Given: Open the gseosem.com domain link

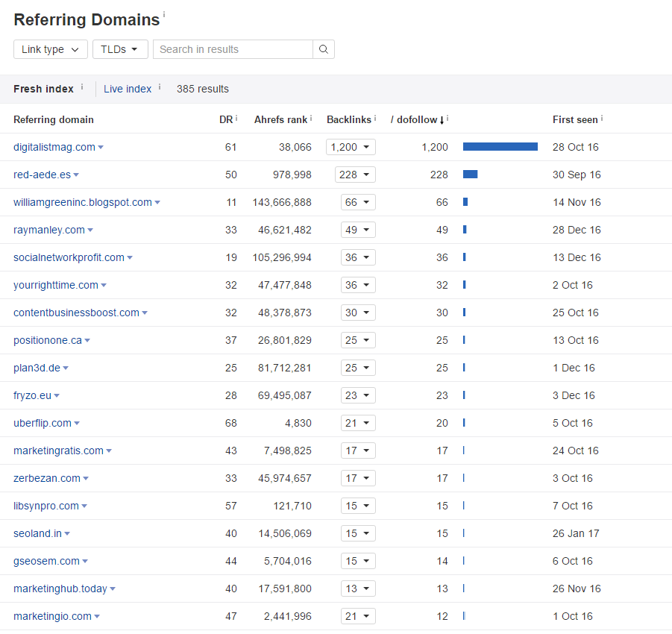Looking at the screenshot, I should [47, 561].
